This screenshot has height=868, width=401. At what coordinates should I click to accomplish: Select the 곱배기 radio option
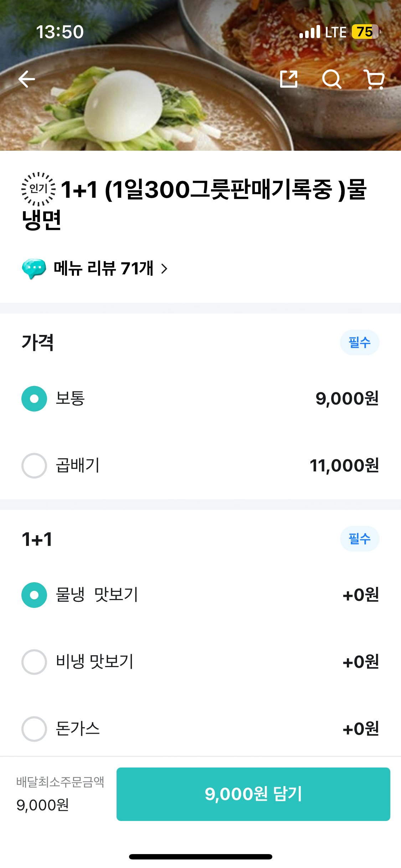(34, 466)
